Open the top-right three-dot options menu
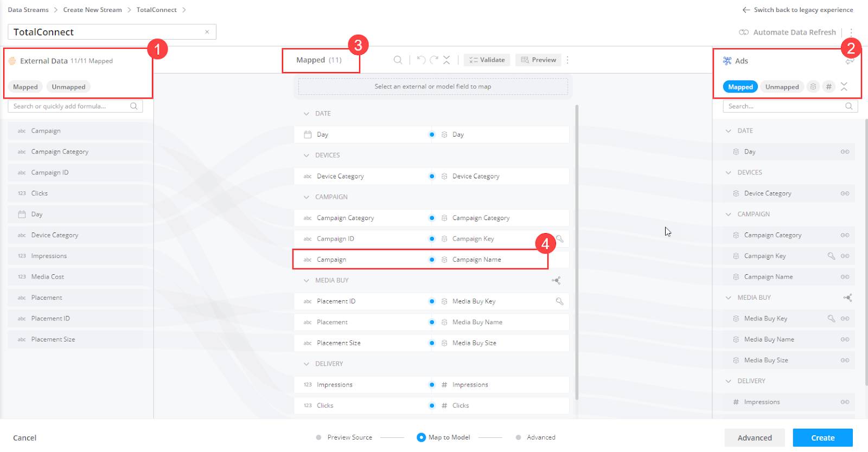868x452 pixels. tap(851, 33)
